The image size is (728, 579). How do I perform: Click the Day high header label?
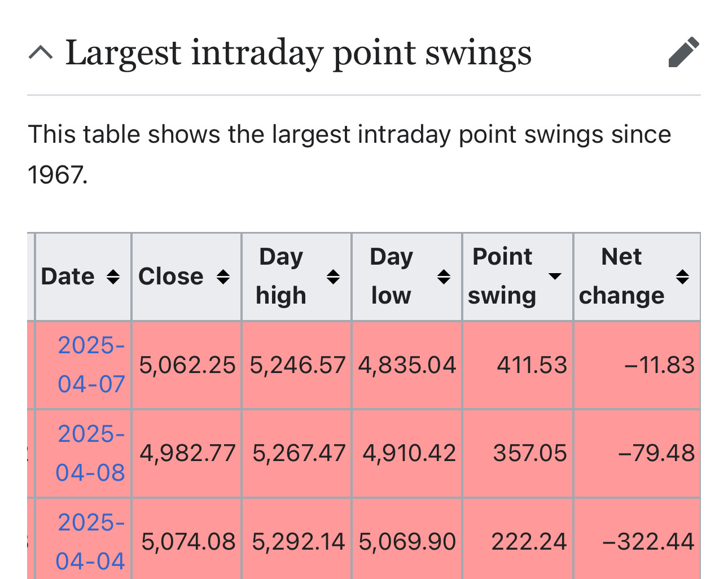281,276
